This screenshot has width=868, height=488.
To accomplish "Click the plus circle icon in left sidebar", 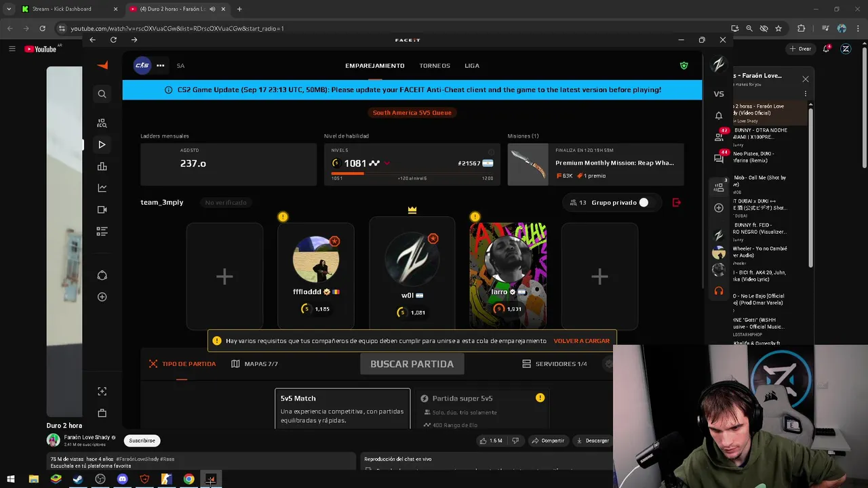I will tap(102, 297).
